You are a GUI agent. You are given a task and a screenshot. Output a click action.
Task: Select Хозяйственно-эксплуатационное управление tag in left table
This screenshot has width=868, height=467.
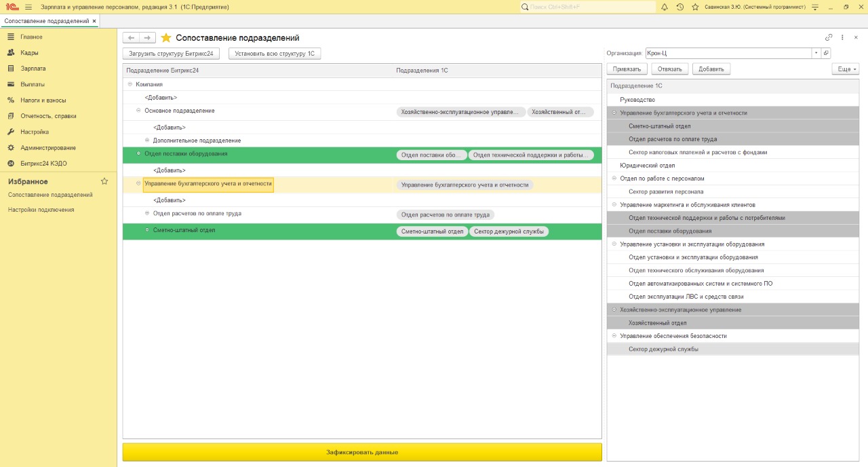click(461, 112)
